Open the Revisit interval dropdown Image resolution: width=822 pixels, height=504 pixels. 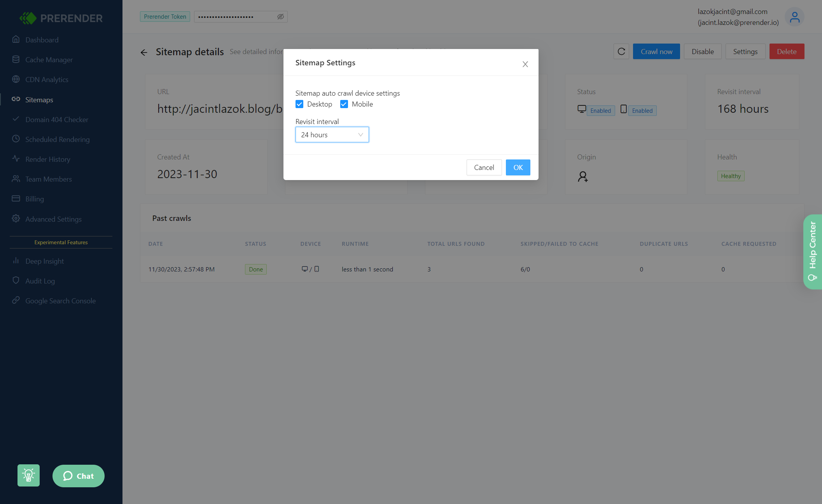point(332,135)
